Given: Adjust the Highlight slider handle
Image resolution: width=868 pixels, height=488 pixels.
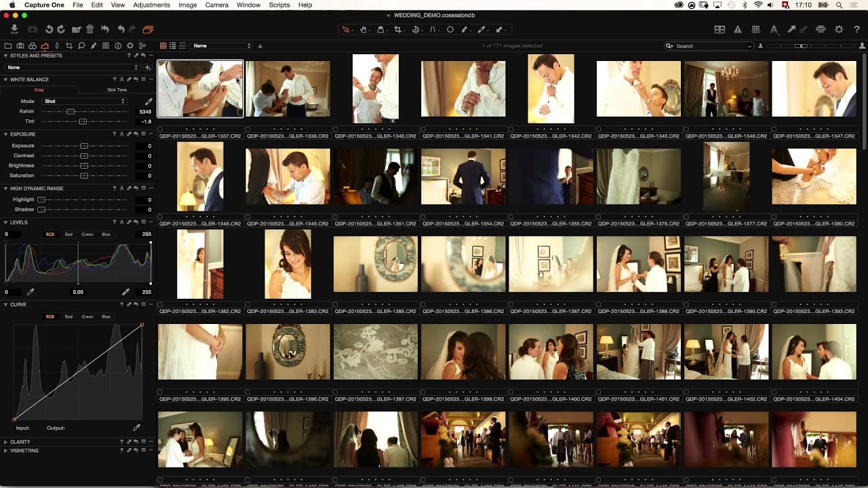Looking at the screenshot, I should pyautogui.click(x=41, y=200).
